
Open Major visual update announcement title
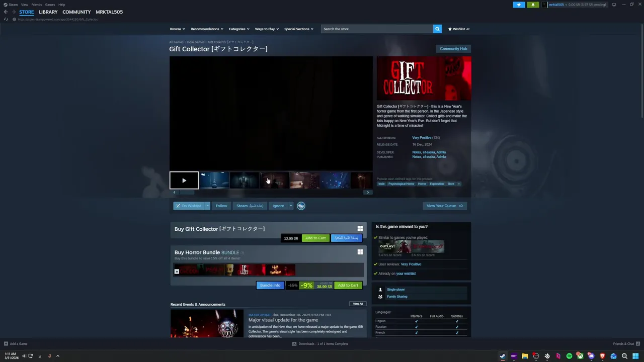[283, 320]
